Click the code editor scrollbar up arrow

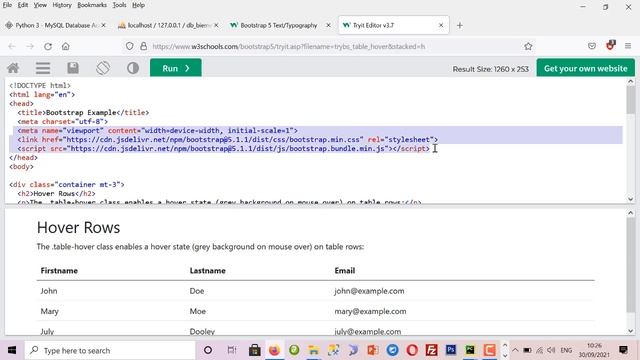[x=631, y=82]
